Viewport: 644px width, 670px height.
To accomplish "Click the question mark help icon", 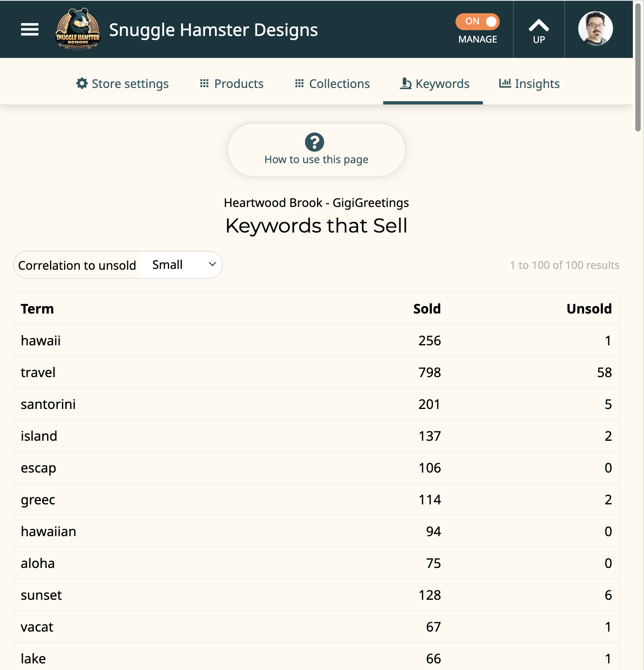I will pos(315,142).
